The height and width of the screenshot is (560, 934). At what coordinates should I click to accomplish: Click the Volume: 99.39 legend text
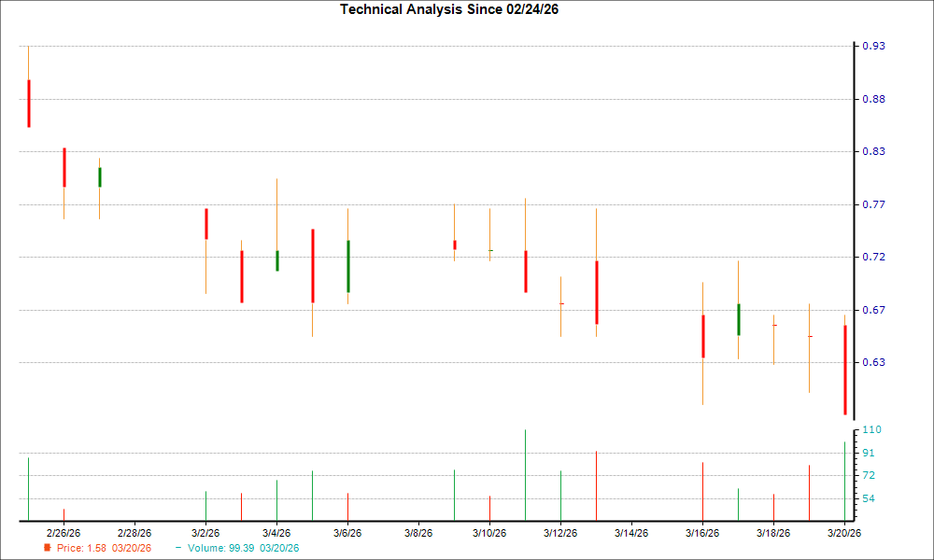pos(219,549)
